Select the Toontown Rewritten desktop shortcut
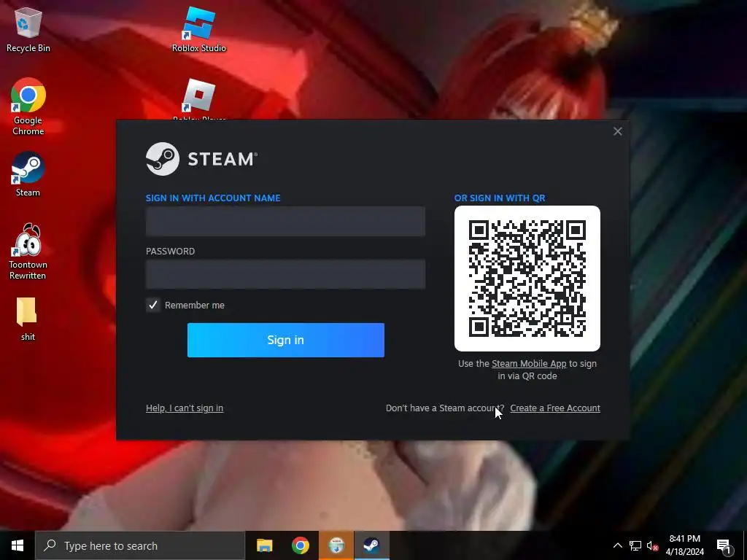 pos(28,252)
